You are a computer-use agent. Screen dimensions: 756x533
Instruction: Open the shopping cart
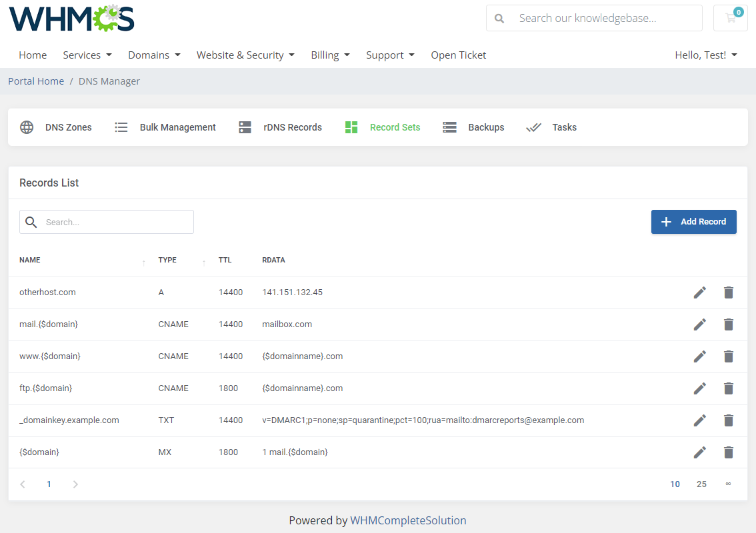pyautogui.click(x=730, y=18)
